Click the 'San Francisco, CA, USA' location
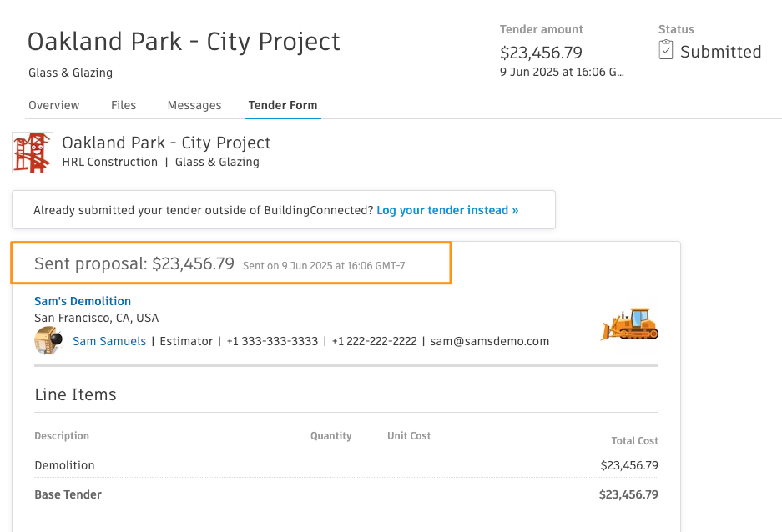Screen dimensions: 782x532 (x=96, y=318)
